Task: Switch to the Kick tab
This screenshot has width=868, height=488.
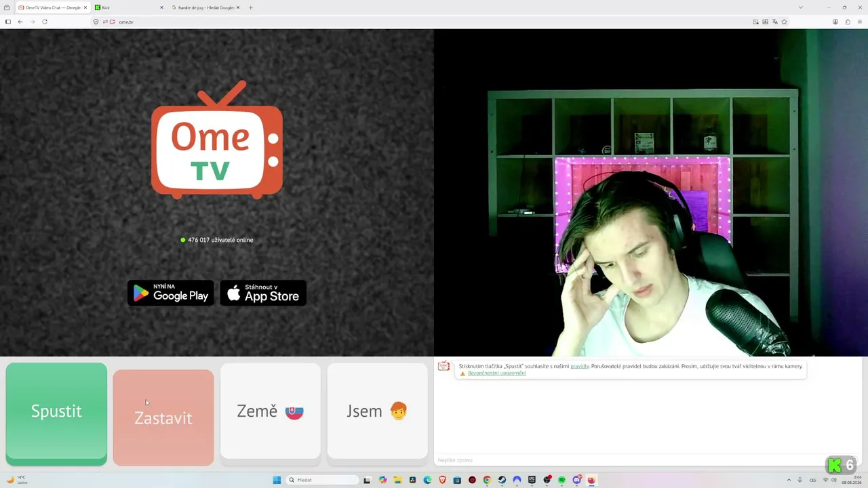Action: point(129,7)
